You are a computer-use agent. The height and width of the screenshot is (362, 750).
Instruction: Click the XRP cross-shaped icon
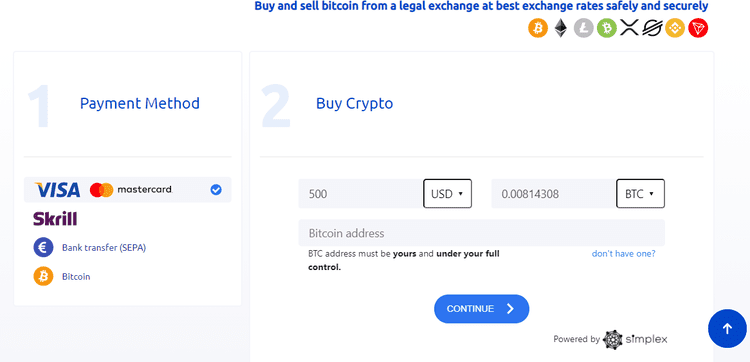point(629,28)
